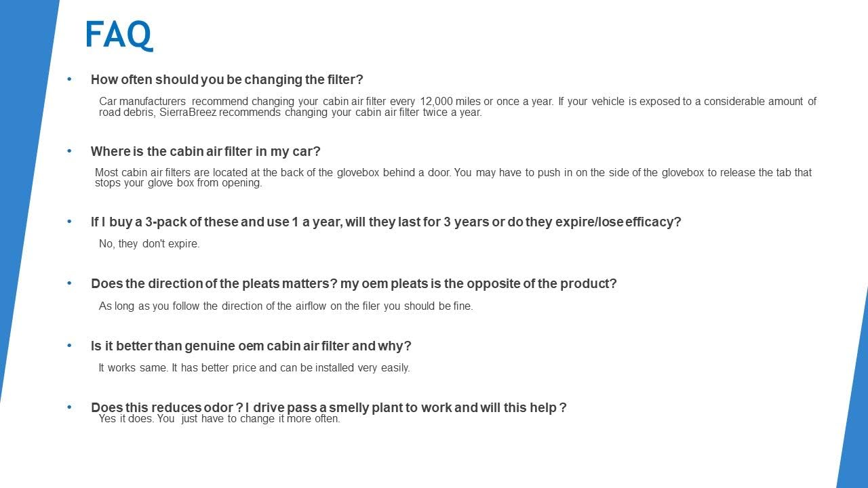Click the bullet beside the pleats direction question
The image size is (868, 488).
pyautogui.click(x=69, y=283)
